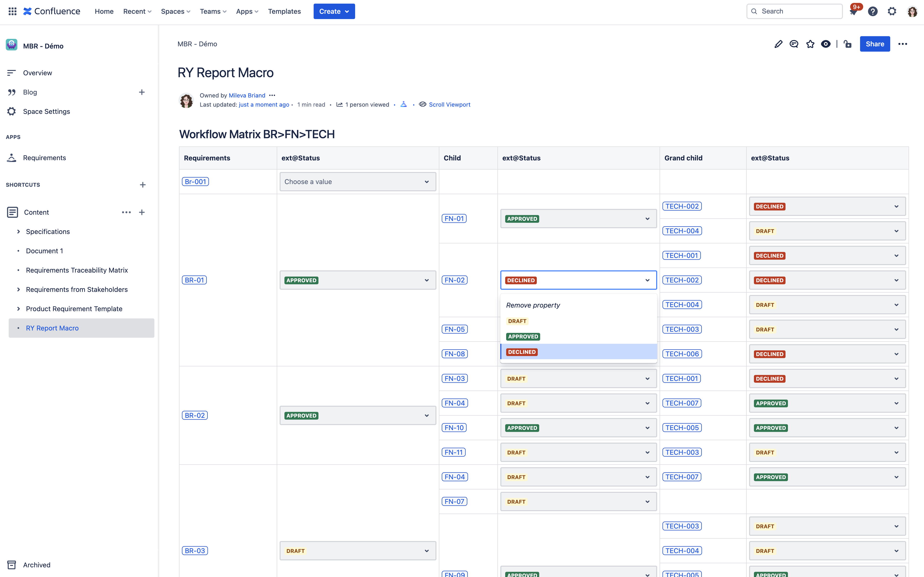924x577 pixels.
Task: Click the blue Share button
Action: click(874, 44)
